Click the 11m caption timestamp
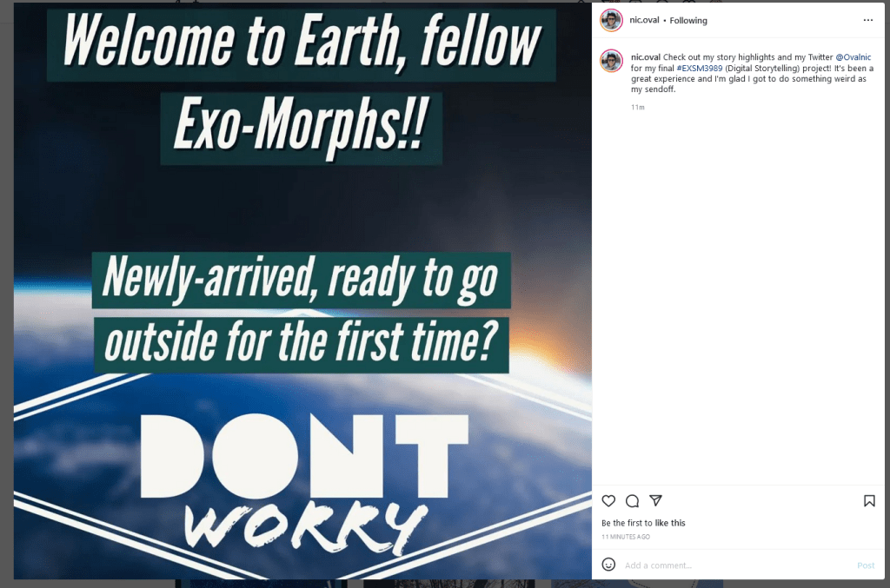 coord(637,107)
